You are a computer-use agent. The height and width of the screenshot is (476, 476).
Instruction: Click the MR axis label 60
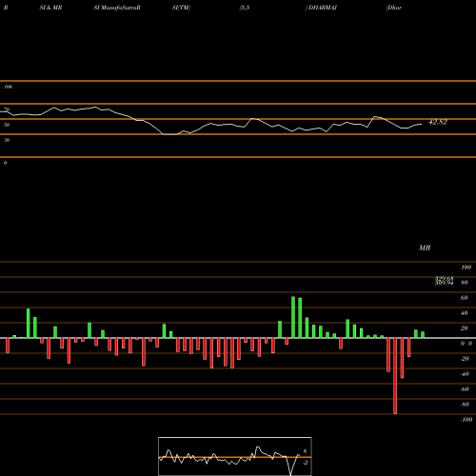[x=464, y=297]
